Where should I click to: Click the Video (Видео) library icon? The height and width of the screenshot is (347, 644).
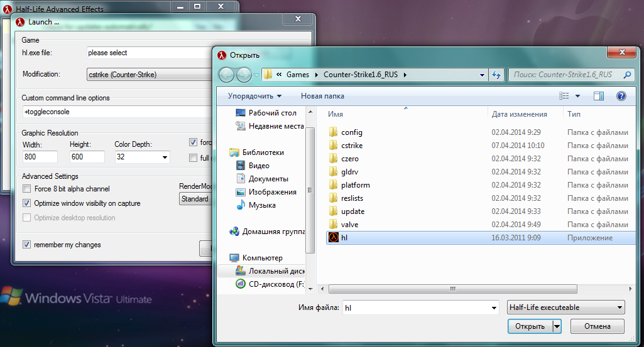(x=241, y=165)
